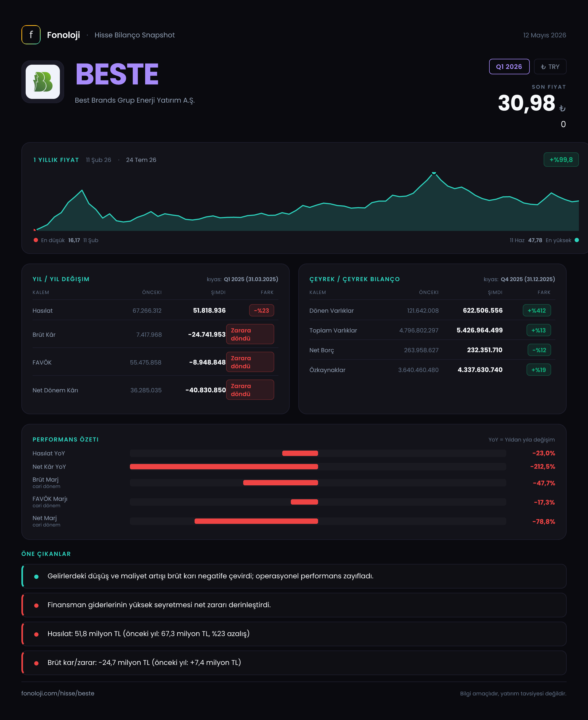This screenshot has height=720, width=588.
Task: Click the 'PERFORMANS ÖZETİ' heading
Action: click(x=66, y=440)
